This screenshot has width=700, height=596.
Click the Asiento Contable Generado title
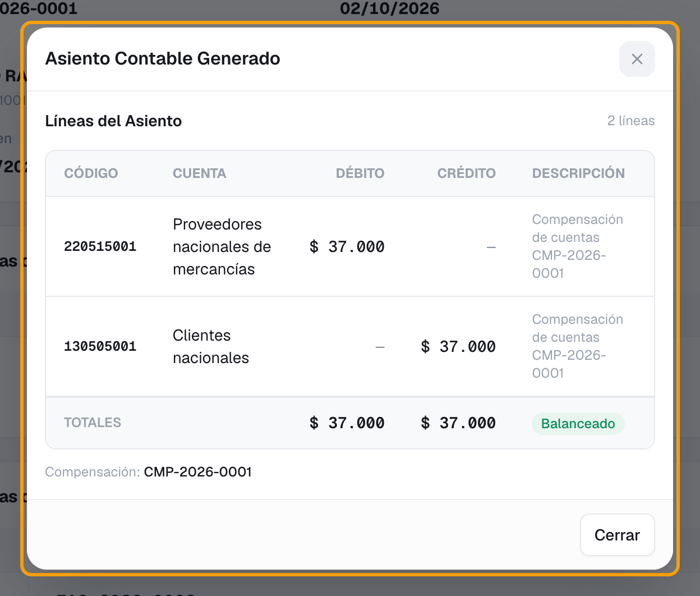[x=163, y=58]
